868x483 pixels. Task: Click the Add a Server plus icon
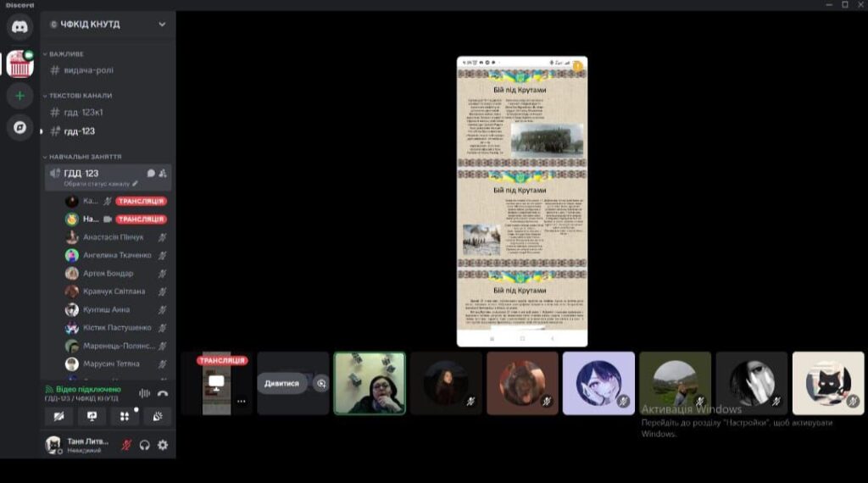[20, 96]
